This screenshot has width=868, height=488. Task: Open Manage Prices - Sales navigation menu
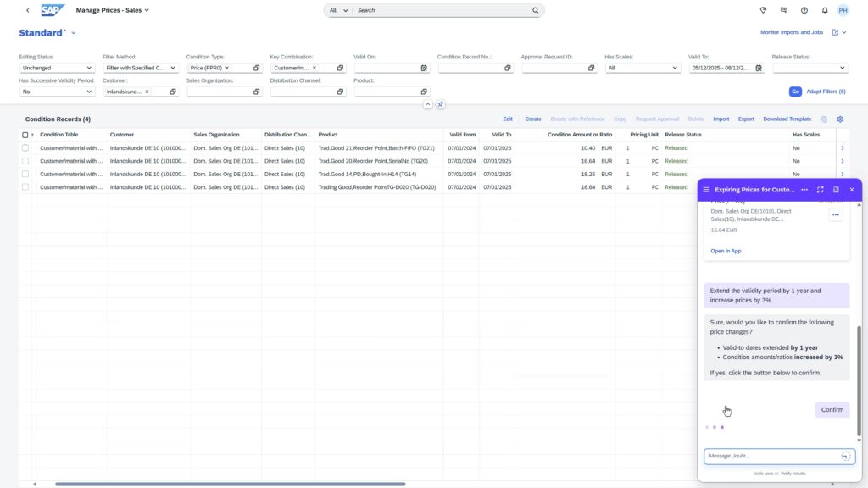tap(147, 10)
